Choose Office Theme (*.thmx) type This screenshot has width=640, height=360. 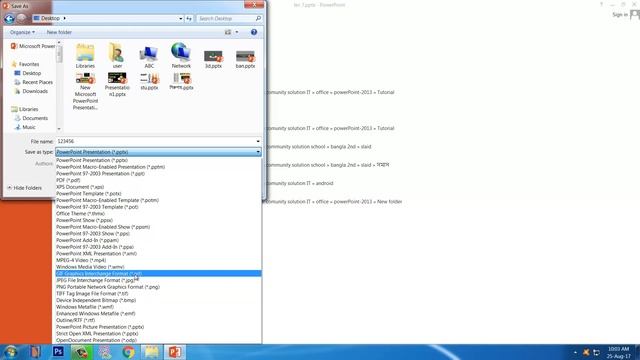coord(158,213)
